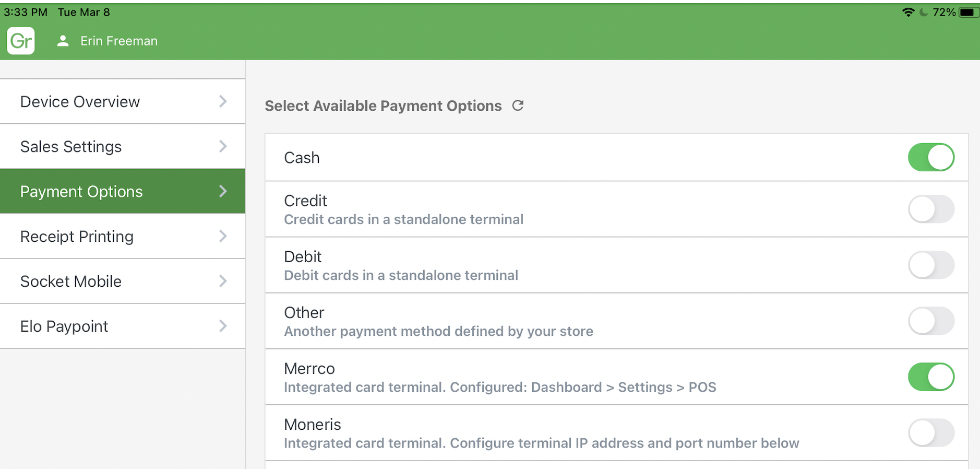Click the Erin Freeman user name
Viewport: 980px width, 469px height.
click(x=119, y=41)
